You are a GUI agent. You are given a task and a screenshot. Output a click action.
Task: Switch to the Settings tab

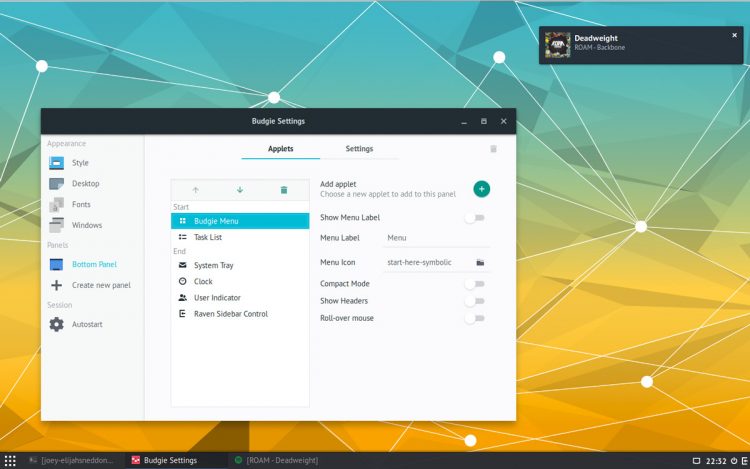tap(359, 149)
